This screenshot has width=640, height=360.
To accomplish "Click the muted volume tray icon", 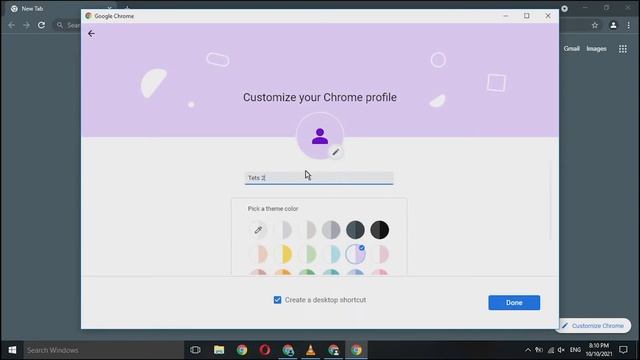I will [561, 350].
